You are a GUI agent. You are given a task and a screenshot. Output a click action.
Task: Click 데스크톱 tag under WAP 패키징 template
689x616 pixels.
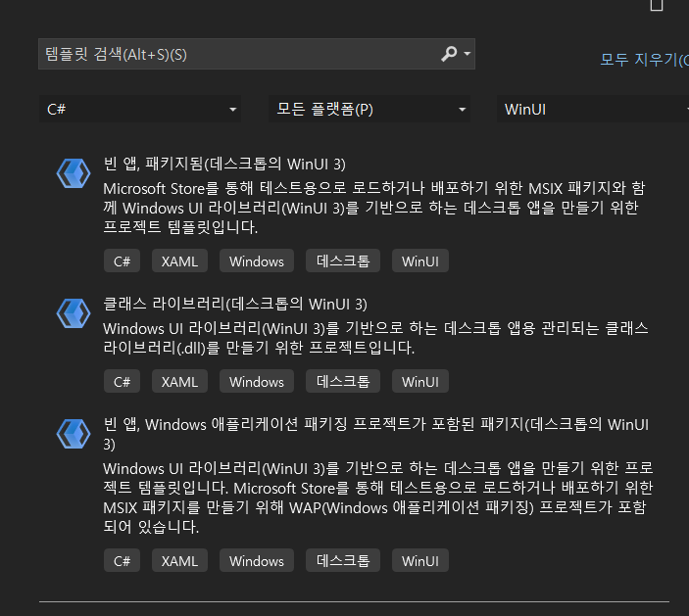pyautogui.click(x=343, y=561)
